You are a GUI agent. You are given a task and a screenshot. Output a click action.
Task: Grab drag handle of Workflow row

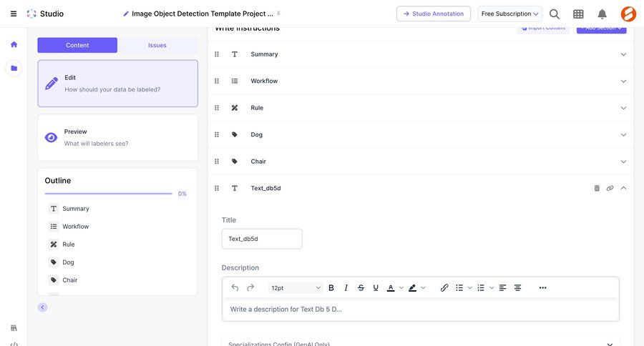217,81
